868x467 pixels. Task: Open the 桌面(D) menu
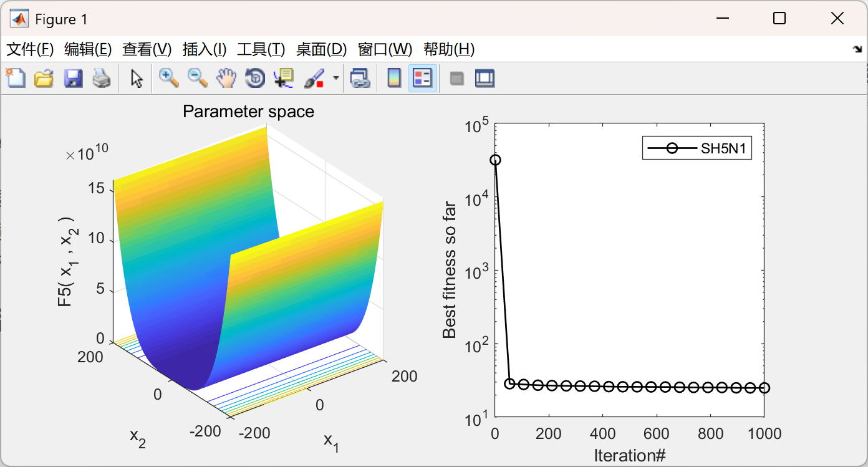[x=321, y=49]
